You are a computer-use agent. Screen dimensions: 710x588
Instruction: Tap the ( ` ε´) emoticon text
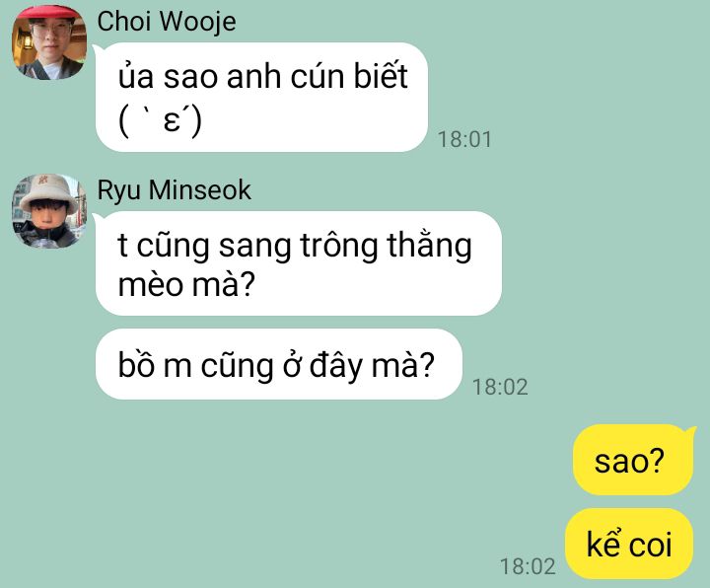[161, 121]
